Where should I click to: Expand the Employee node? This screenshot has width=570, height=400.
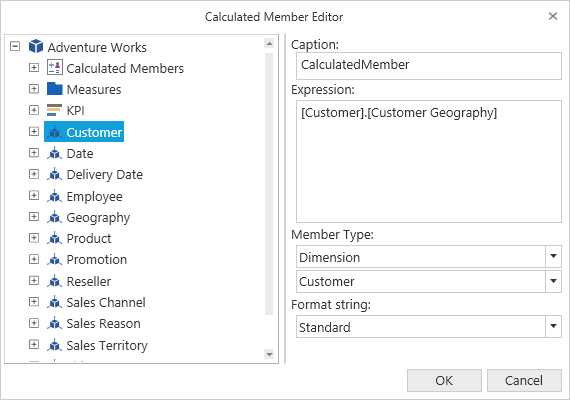[x=34, y=196]
